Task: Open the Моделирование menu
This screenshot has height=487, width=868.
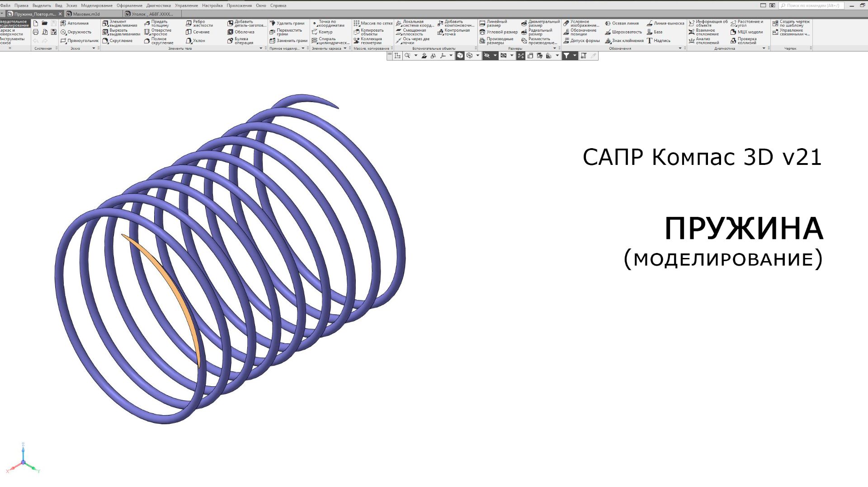Action: click(97, 5)
